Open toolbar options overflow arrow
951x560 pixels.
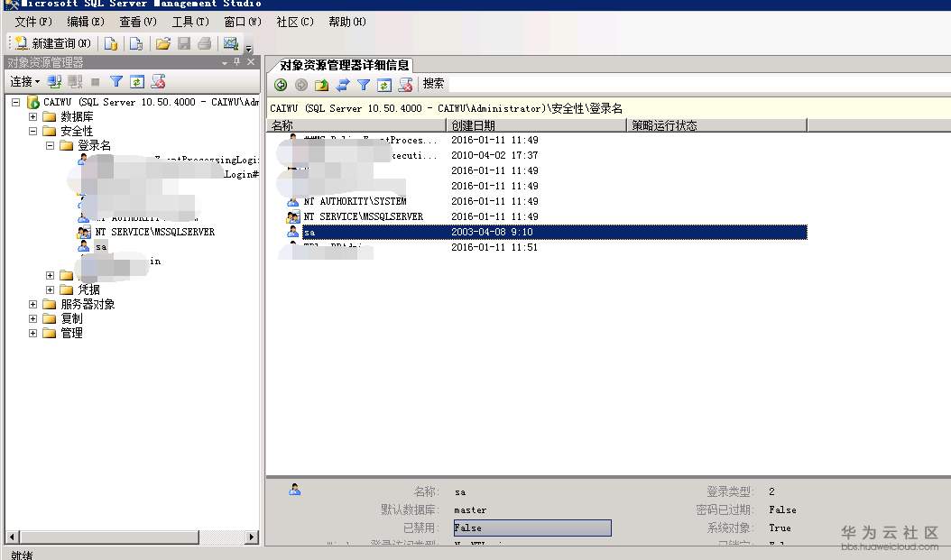[x=249, y=47]
